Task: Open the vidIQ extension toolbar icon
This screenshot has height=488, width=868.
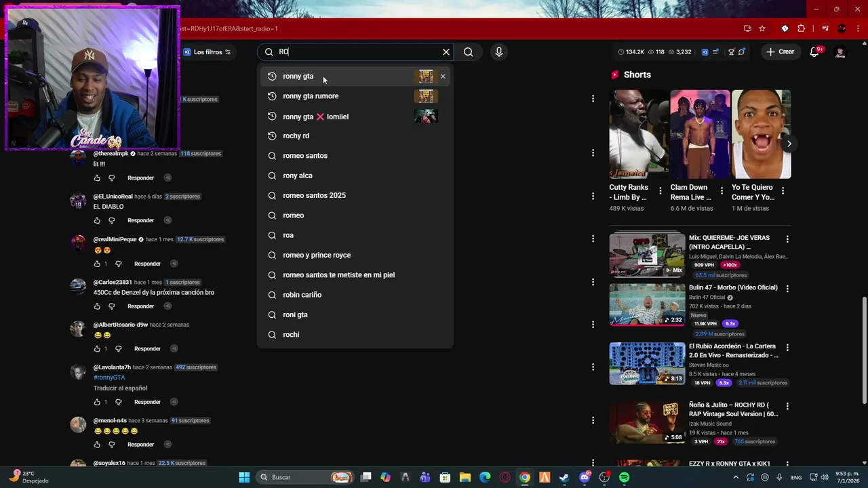Action: point(785,28)
